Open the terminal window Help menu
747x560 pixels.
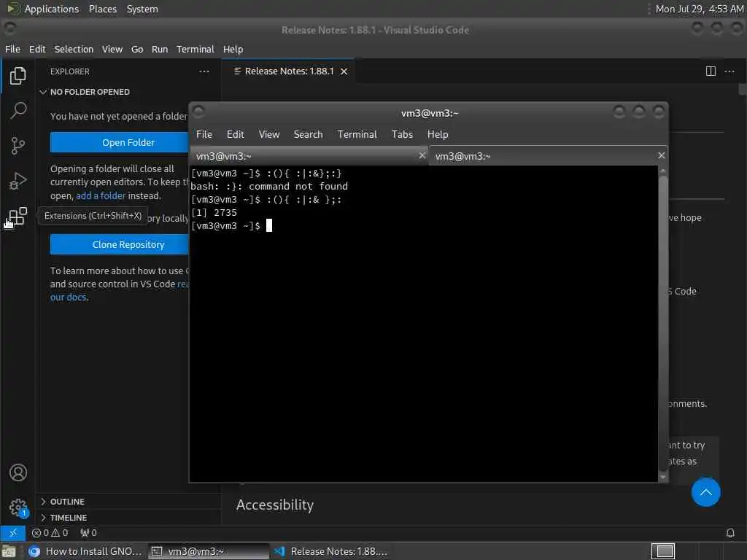[x=438, y=134]
